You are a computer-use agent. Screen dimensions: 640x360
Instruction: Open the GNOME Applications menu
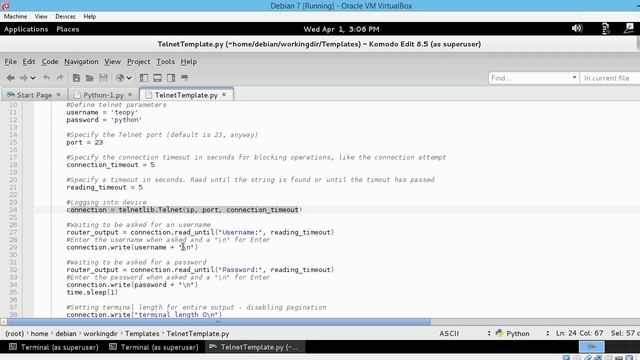coord(26,29)
